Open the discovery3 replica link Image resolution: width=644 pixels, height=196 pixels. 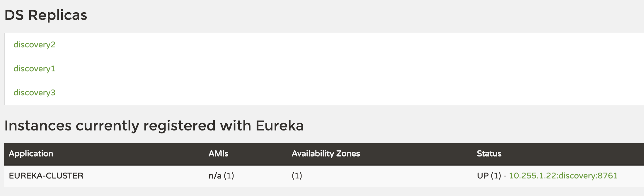click(34, 93)
